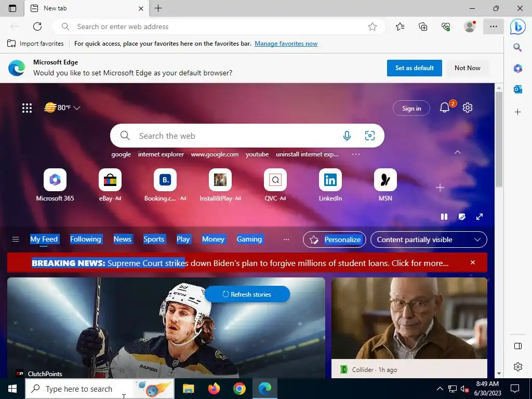Open Bing chat sidebar icon

(518, 27)
